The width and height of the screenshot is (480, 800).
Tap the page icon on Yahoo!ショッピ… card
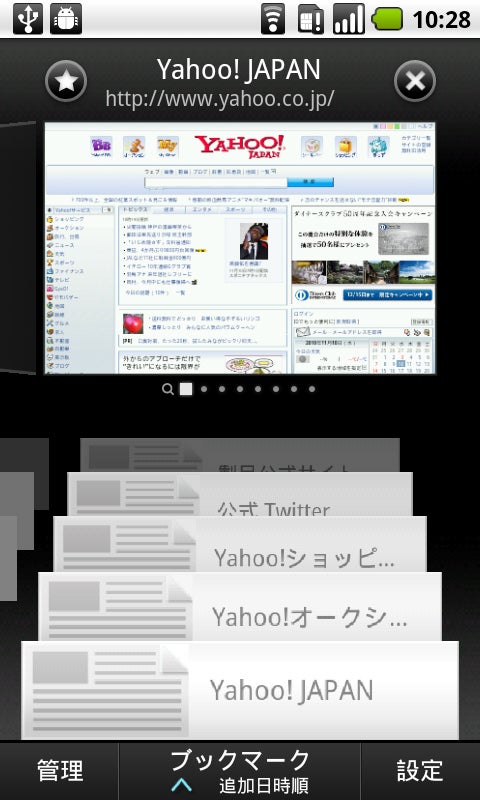(125, 544)
